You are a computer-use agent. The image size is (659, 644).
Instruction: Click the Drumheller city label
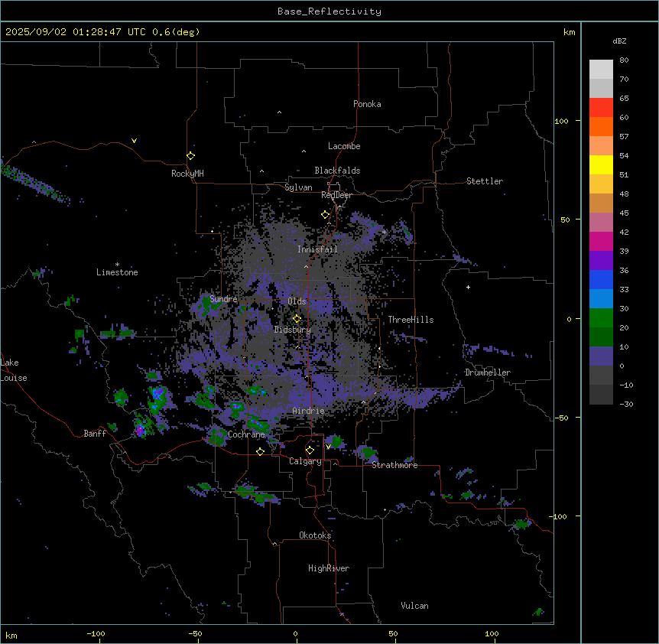click(x=488, y=372)
